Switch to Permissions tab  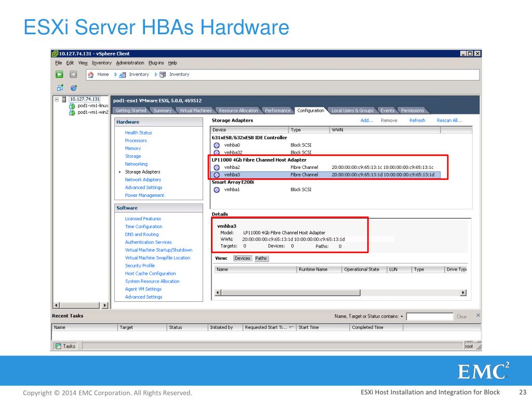coord(412,111)
